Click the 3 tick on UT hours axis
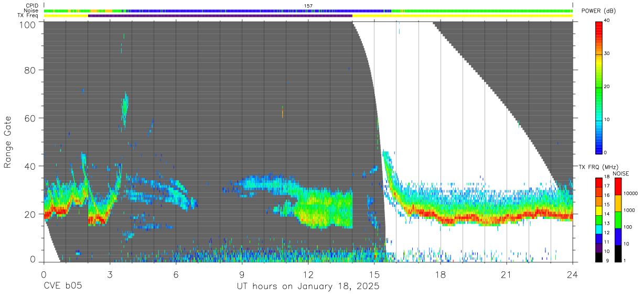Image resolution: width=644 pixels, height=297 pixels. [x=110, y=274]
